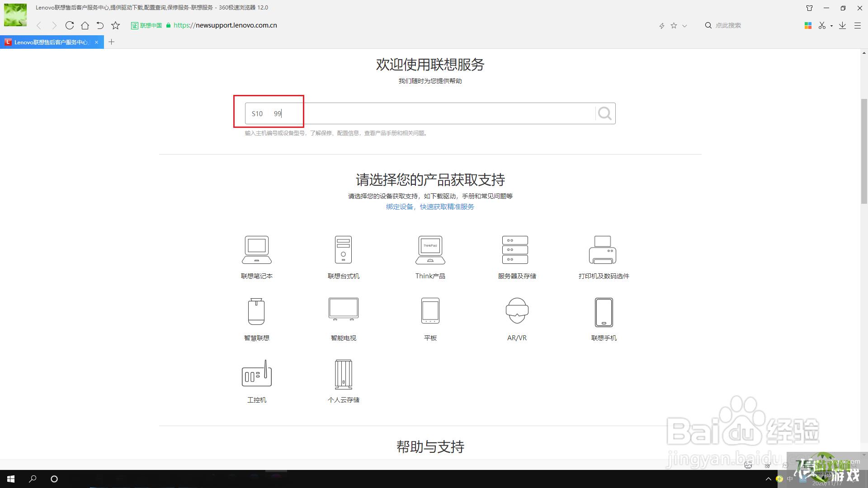Select the 个人云存储 cloud storage icon
Screen dimensions: 868x488
(x=344, y=374)
